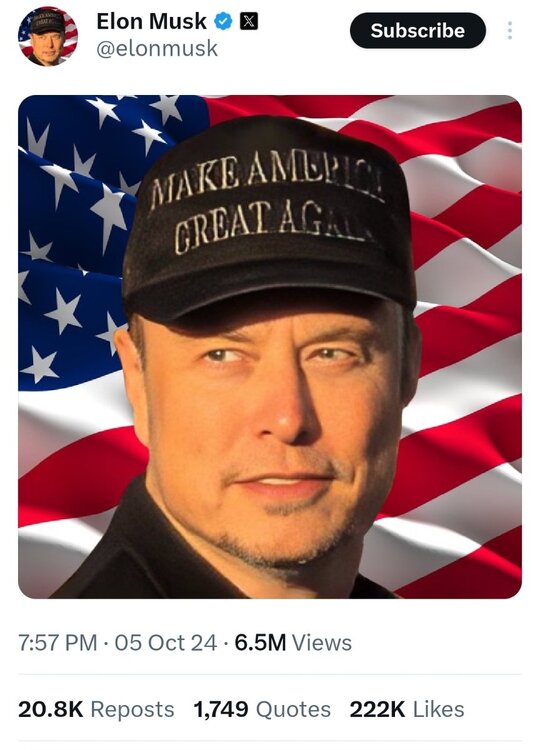
Task: Open the posted photo in full view
Action: click(x=270, y=347)
